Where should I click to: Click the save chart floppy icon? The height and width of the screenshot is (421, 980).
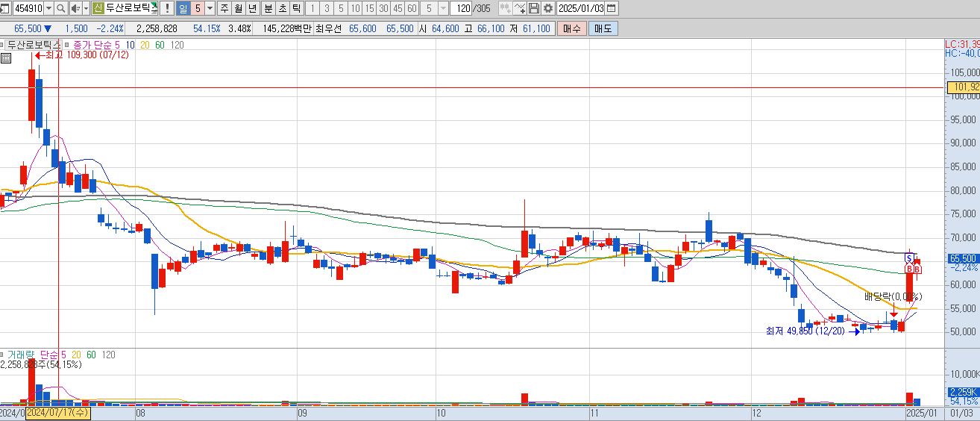(x=534, y=9)
